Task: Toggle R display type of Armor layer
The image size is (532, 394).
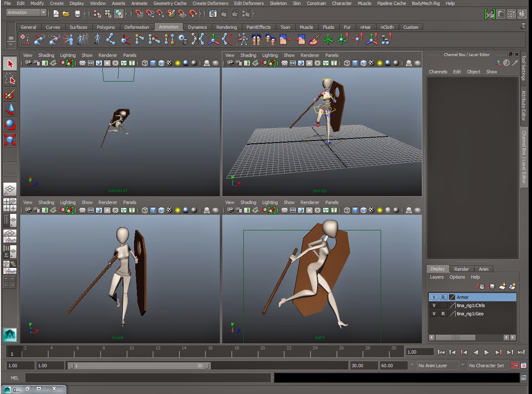Action: click(443, 297)
